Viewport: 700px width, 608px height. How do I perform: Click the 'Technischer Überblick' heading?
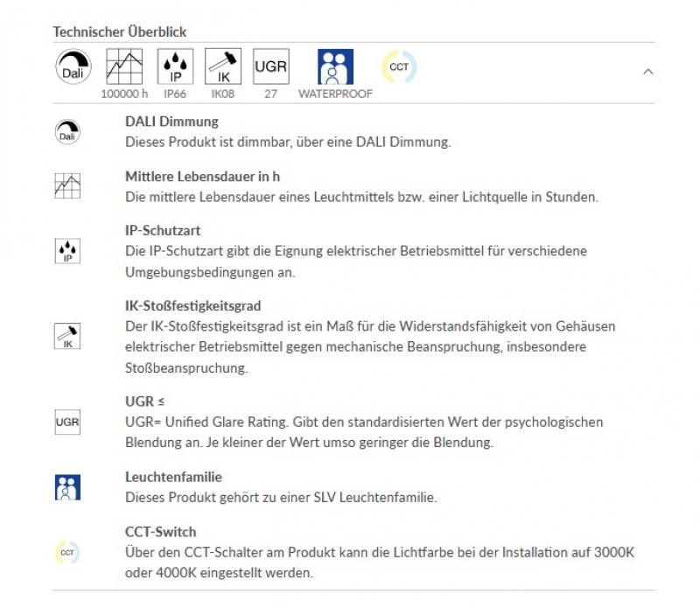tap(120, 31)
